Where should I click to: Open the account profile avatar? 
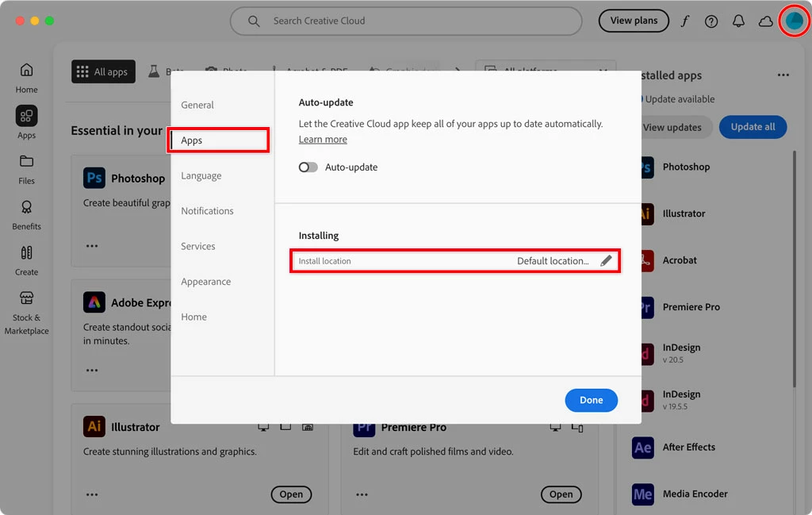795,21
